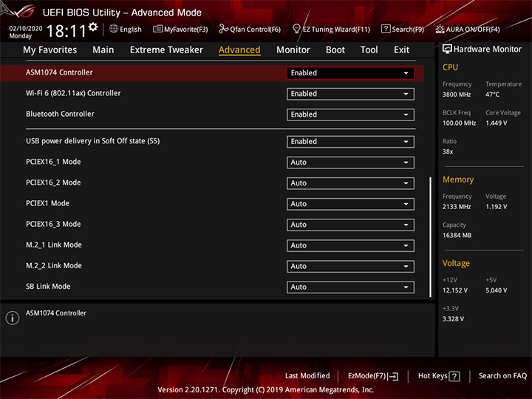Select the SB Link Mode label

(48, 287)
